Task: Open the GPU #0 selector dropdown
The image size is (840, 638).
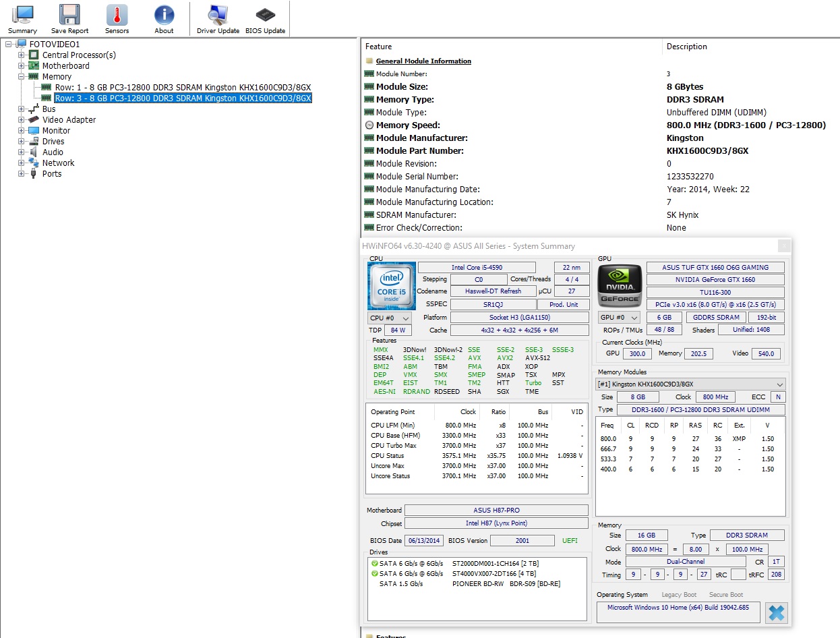Action: 619,318
